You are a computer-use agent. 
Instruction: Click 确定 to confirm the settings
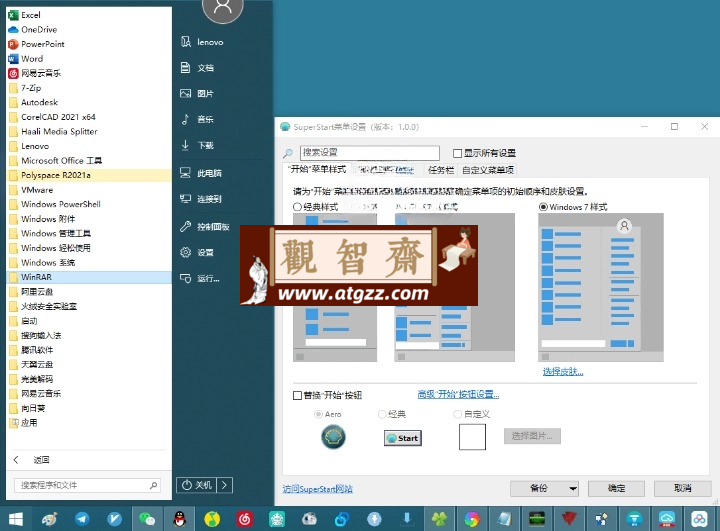click(616, 488)
